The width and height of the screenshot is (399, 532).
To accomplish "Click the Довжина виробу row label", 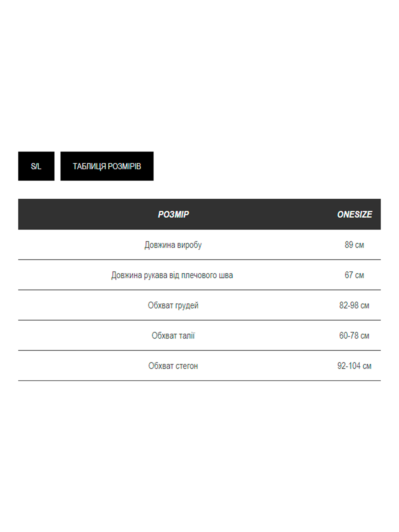I will 173,245.
